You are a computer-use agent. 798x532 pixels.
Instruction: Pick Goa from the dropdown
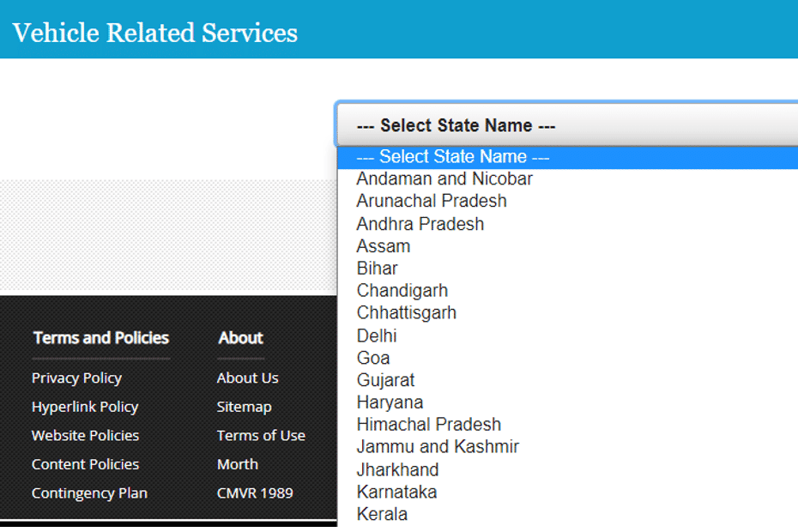pyautogui.click(x=567, y=359)
